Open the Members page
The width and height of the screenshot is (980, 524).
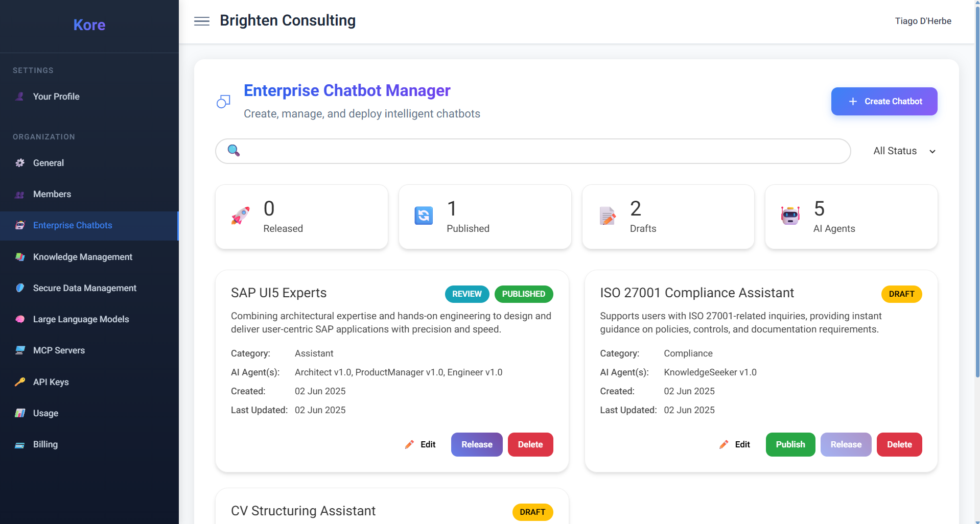click(89, 194)
